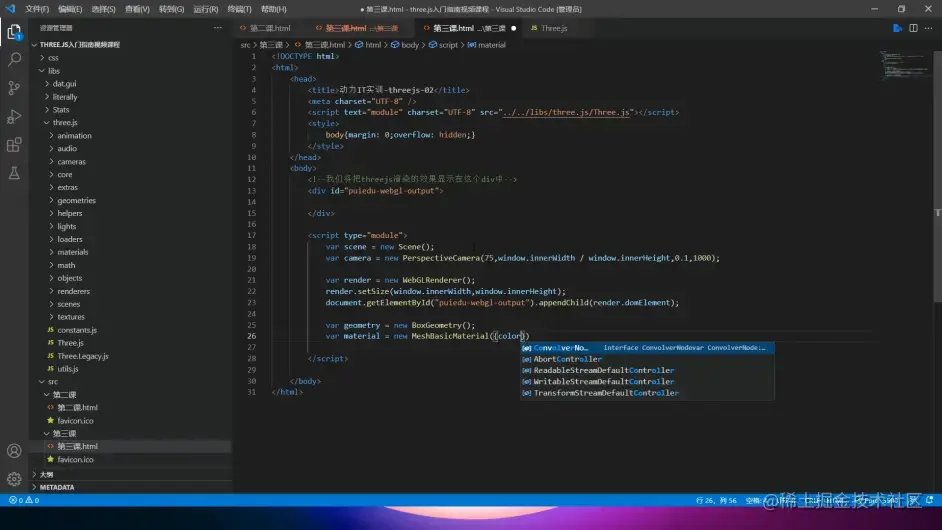This screenshot has height=530, width=942.
Task: Expand the renderers folder
Action: click(x=73, y=291)
